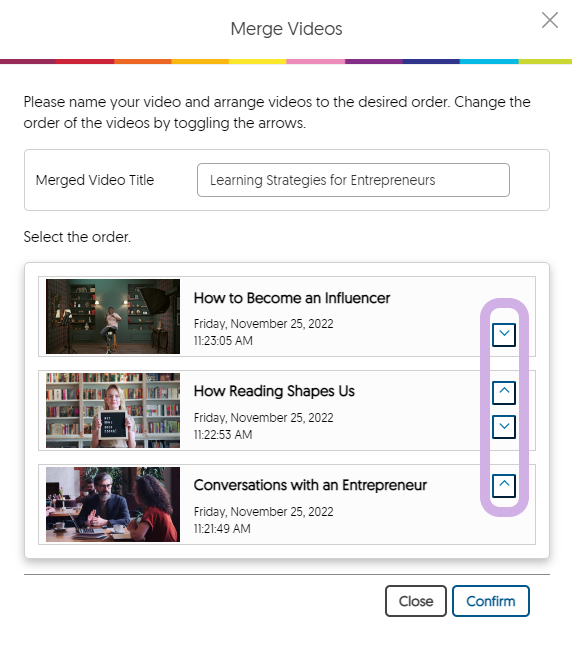
Task: Click the 'How to Become an Influencer' title
Action: point(292,298)
